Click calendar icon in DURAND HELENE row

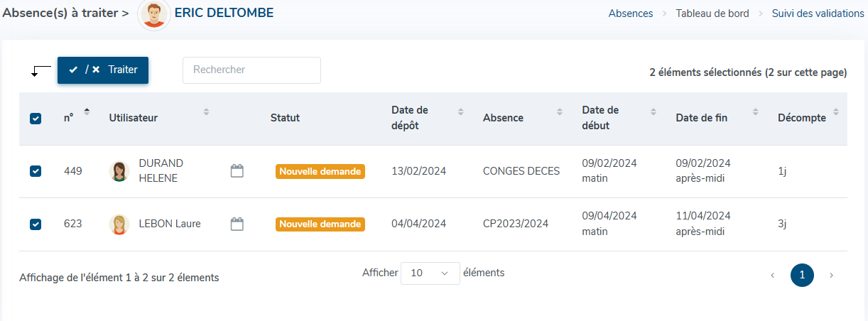[237, 170]
